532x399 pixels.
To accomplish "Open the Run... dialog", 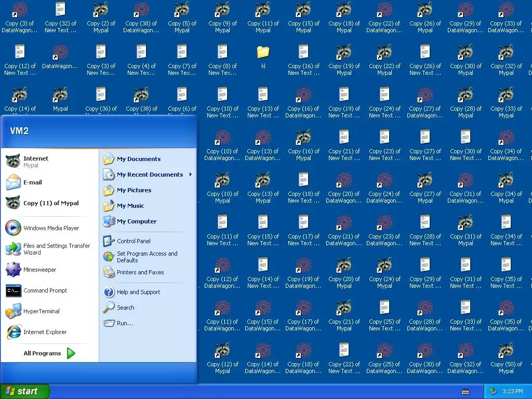I will coord(148,323).
